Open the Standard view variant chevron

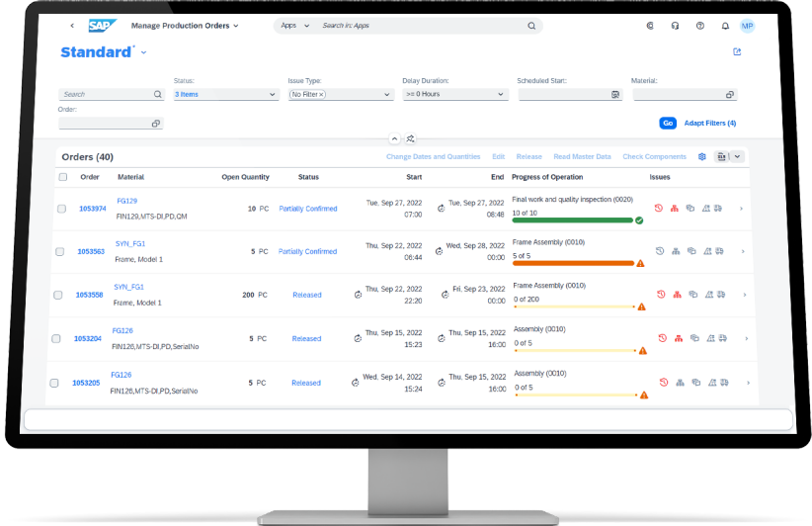[x=144, y=52]
